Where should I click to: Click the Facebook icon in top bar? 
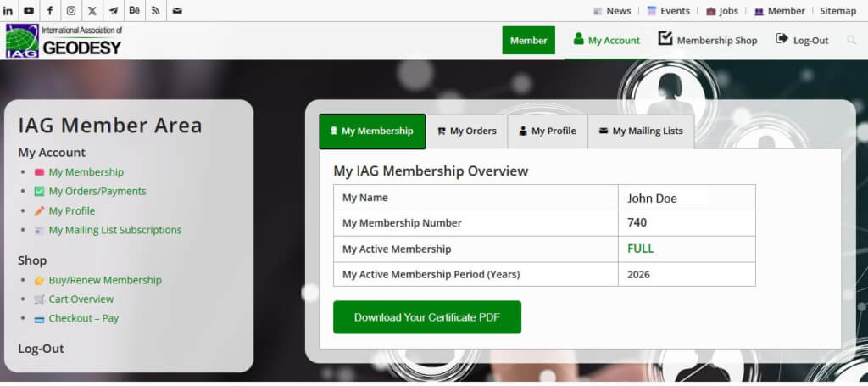[50, 11]
